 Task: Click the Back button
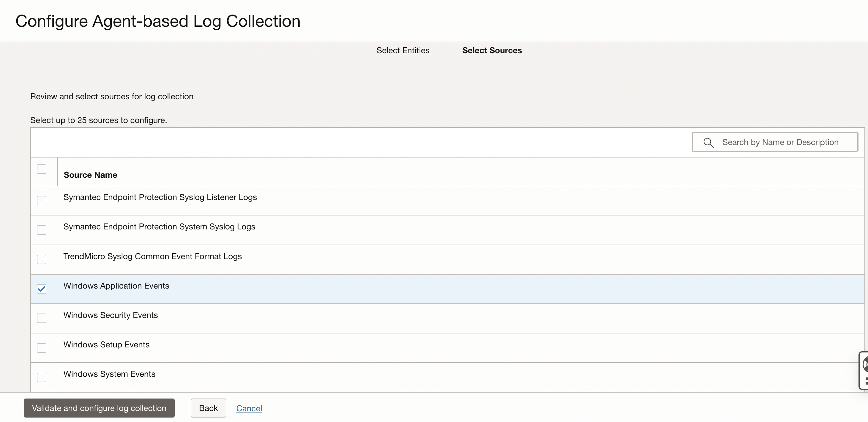tap(208, 408)
